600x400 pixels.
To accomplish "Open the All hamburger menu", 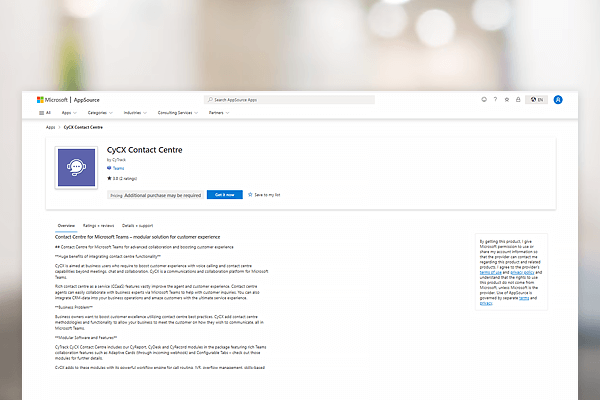I will pos(45,113).
